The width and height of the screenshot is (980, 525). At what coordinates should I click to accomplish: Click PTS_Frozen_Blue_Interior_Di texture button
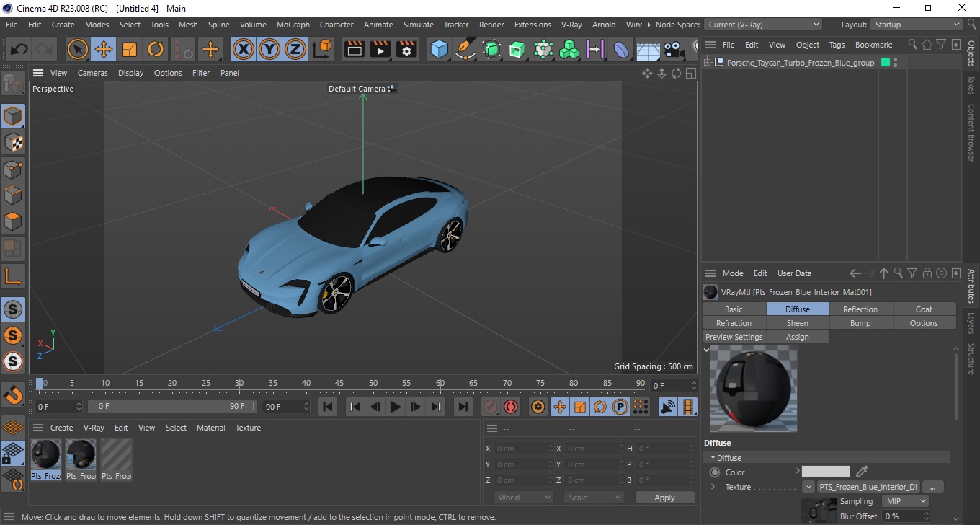[x=868, y=487]
